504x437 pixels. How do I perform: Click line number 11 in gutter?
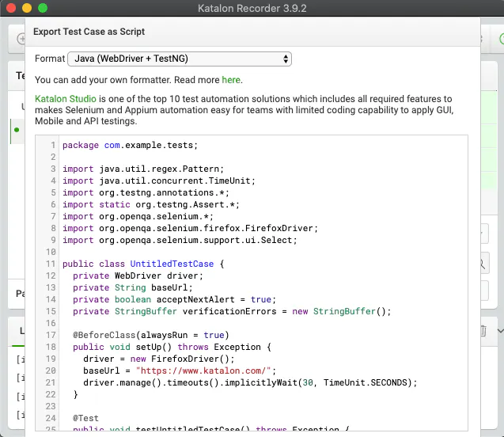[x=51, y=264]
